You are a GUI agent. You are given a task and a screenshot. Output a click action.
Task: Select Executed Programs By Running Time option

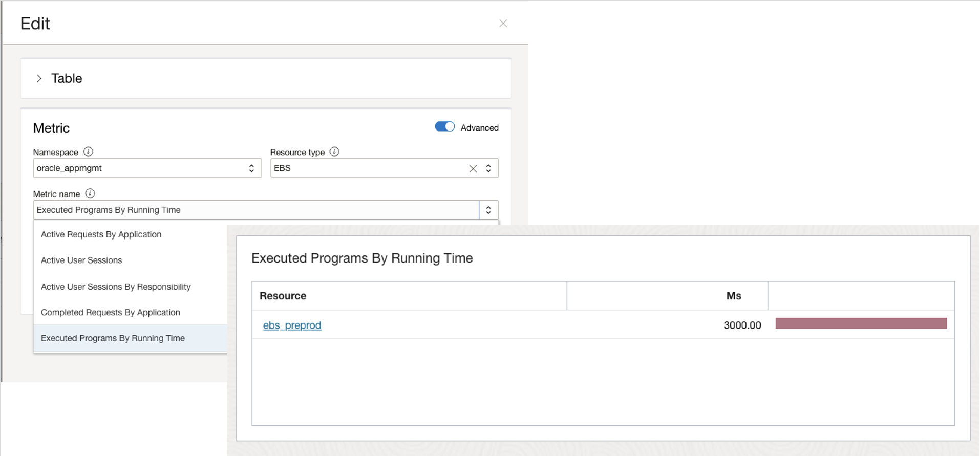[x=113, y=338]
